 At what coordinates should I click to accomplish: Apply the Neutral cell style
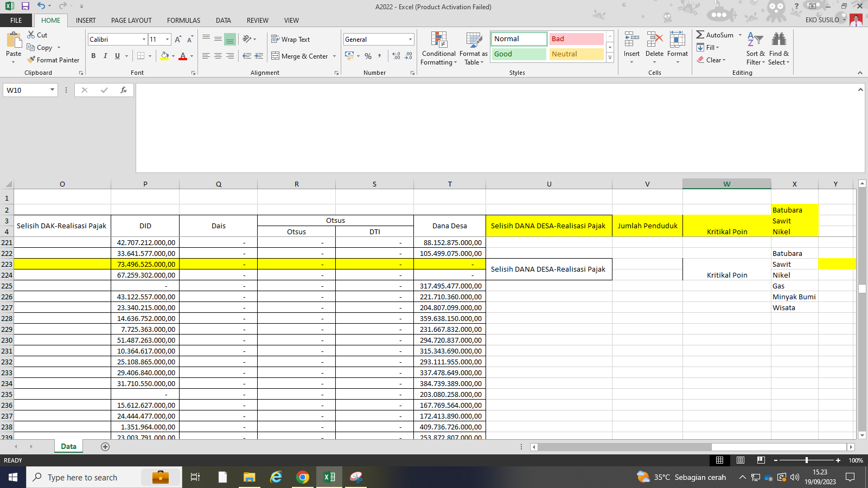[576, 54]
